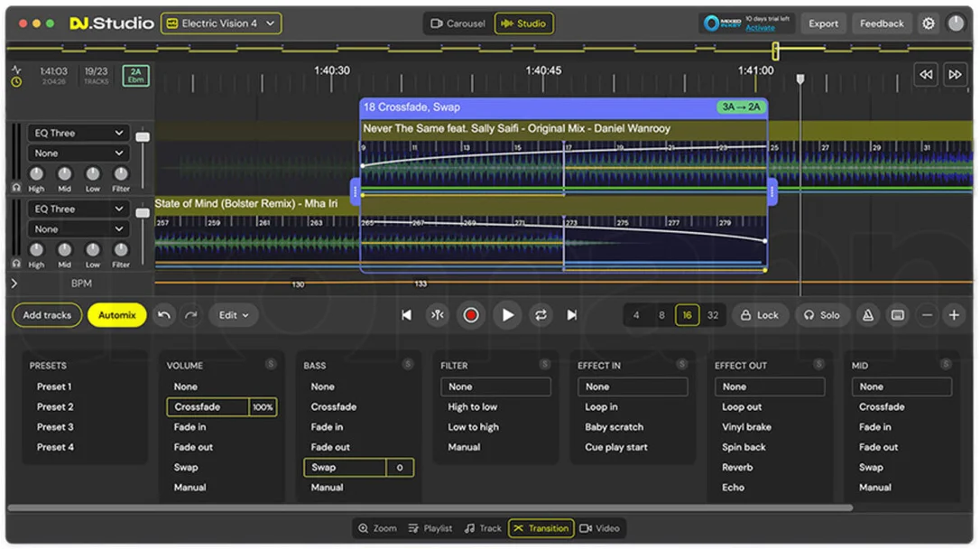Screen dimensions: 980x549
Task: Click the Add tracks button
Action: tap(47, 315)
